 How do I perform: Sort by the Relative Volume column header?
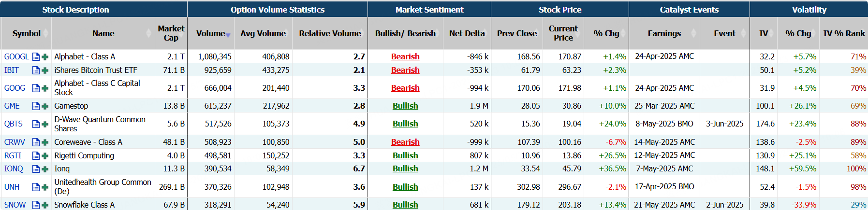(x=330, y=33)
